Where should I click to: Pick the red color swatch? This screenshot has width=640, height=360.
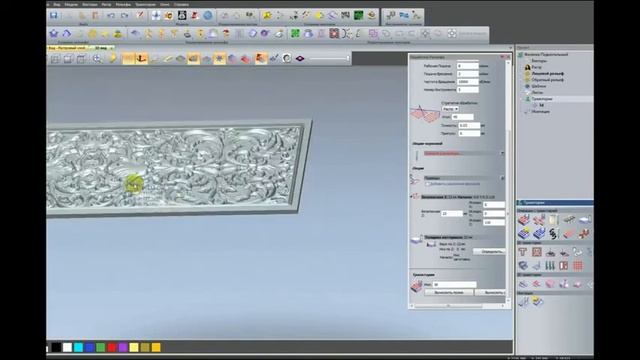tap(112, 347)
